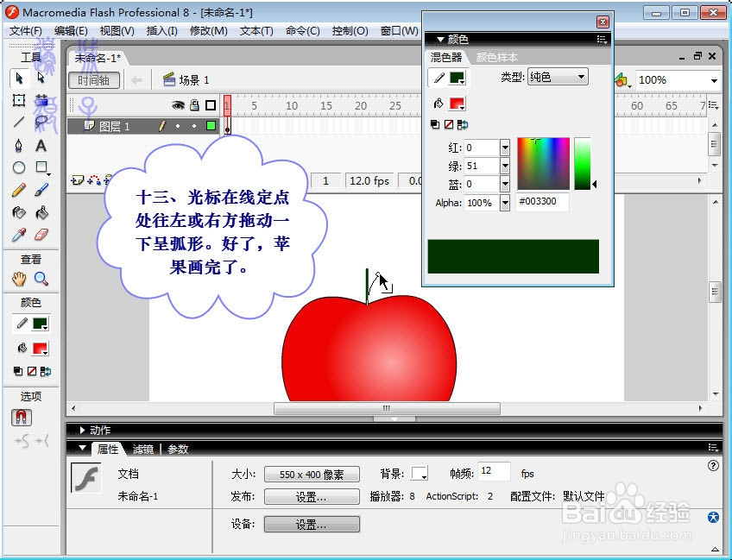Collapse the 动作 panel
Screen dimensions: 732x560
tap(80, 430)
